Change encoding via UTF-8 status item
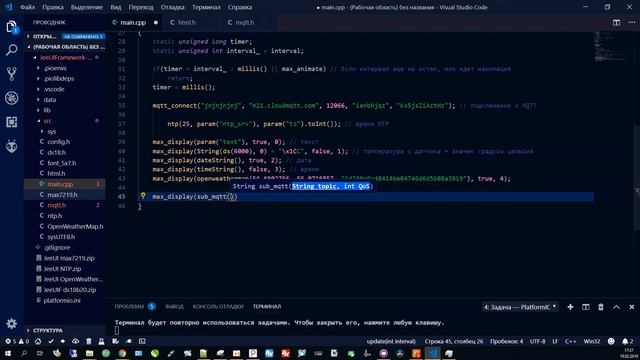This screenshot has height=360, width=640. click(538, 341)
